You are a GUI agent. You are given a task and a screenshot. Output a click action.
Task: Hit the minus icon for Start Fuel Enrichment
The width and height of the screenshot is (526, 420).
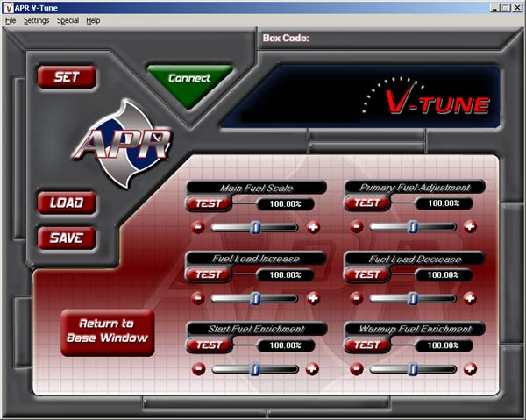pos(199,369)
